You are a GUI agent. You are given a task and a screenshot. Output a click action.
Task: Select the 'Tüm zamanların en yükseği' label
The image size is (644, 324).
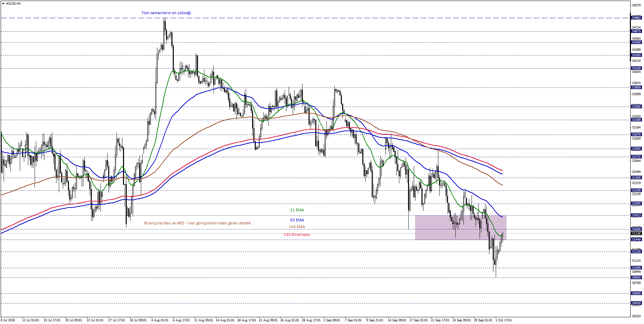[x=166, y=13]
